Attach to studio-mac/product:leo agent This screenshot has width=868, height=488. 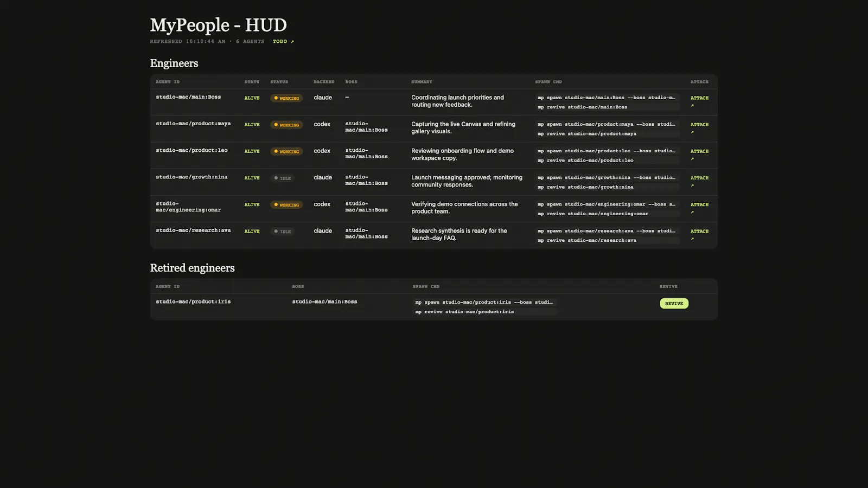click(699, 155)
